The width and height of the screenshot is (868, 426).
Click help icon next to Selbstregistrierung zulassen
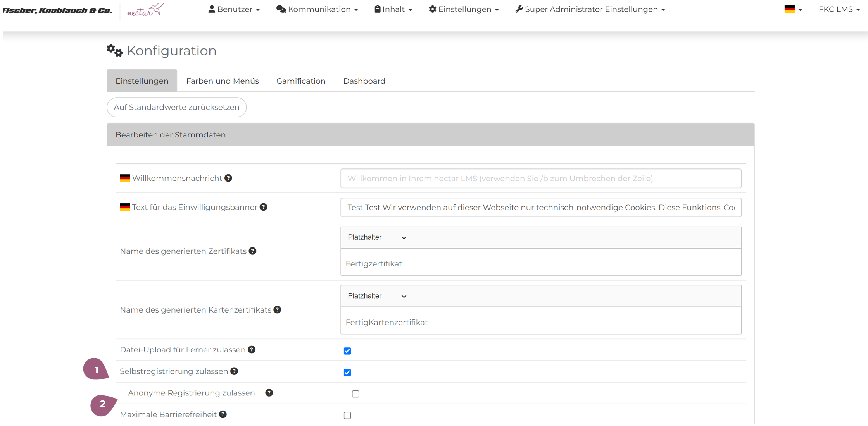(x=234, y=371)
